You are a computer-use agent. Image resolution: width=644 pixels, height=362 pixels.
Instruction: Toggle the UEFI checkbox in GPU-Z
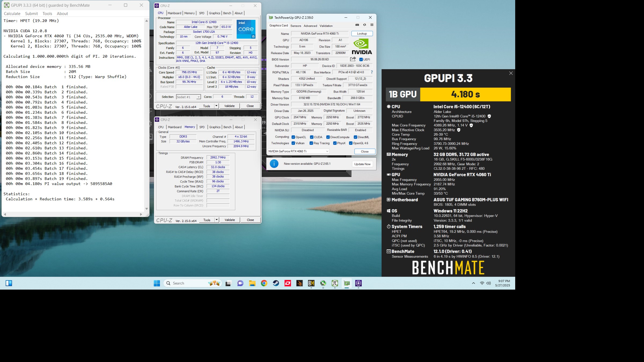(361, 60)
